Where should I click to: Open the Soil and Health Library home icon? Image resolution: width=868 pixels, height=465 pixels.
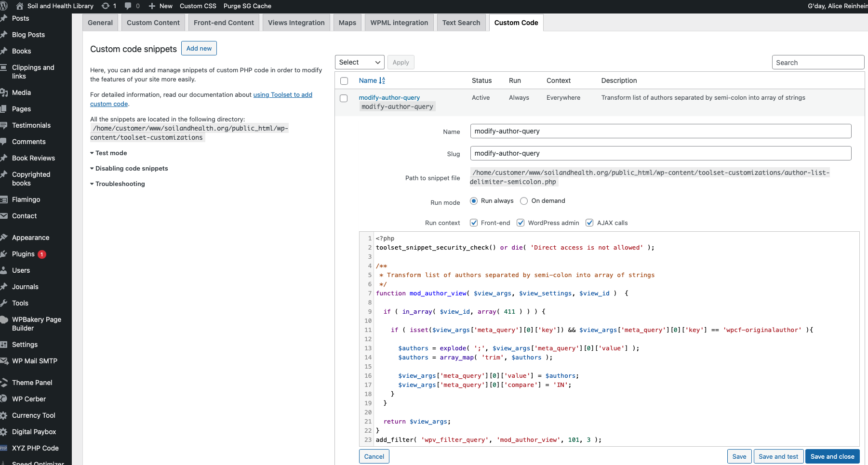(x=20, y=6)
